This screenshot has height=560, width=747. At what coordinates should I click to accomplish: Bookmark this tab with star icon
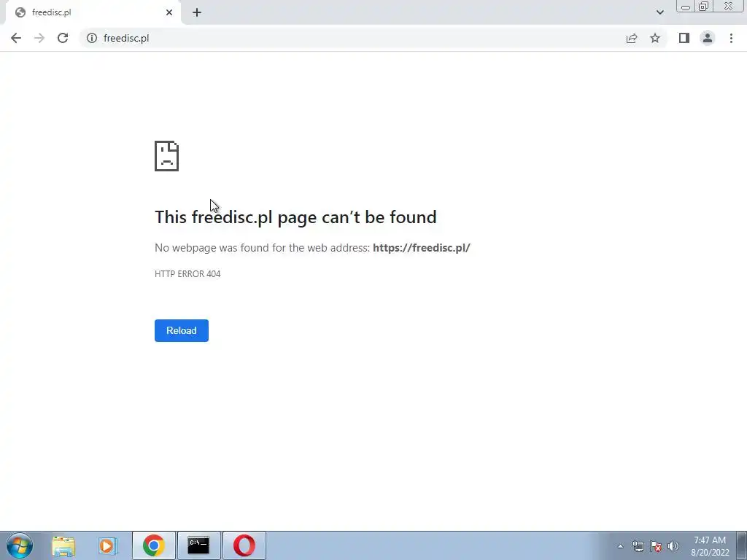click(655, 38)
